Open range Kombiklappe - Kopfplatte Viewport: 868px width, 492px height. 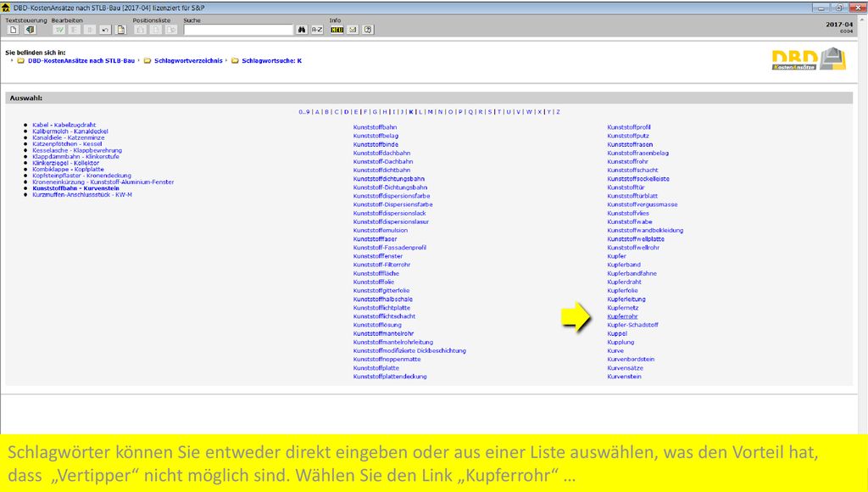click(x=68, y=170)
